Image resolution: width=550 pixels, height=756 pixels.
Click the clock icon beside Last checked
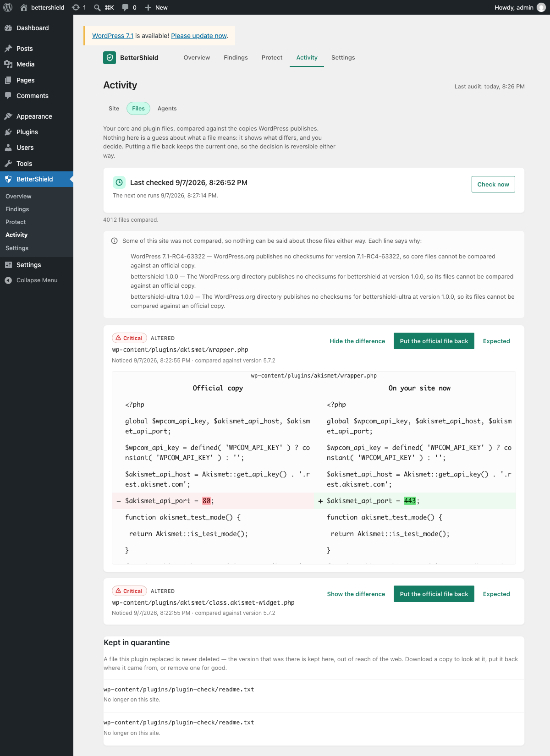(119, 182)
